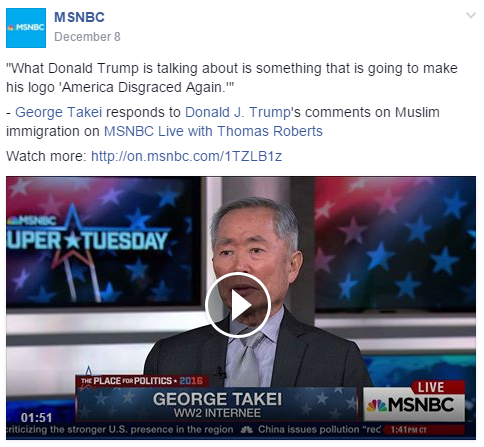Click the 1:41PM CT clock in ticker
Image resolution: width=484 pixels, height=447 pixels.
[x=409, y=430]
